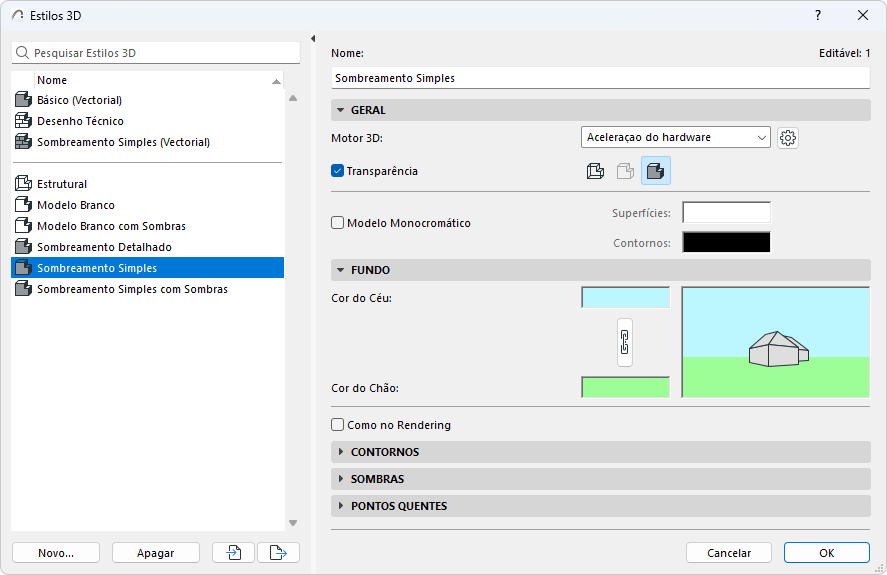Image resolution: width=887 pixels, height=575 pixels.
Task: Select Sombreamento Simples com Sombras style
Action: tap(148, 288)
